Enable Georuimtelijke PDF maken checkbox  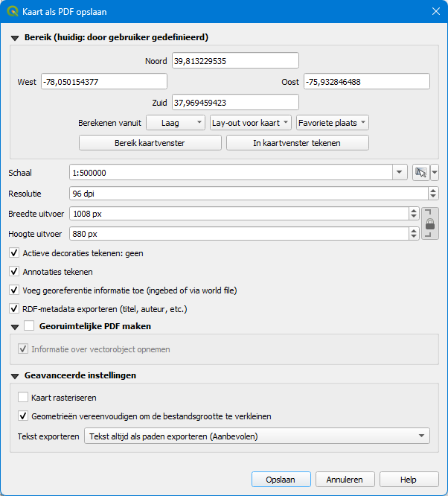tap(30, 326)
